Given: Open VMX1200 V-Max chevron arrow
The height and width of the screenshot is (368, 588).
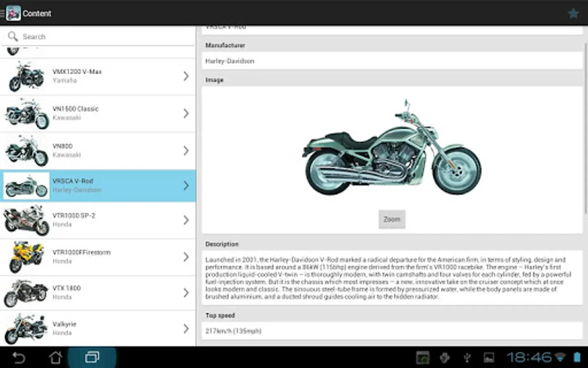Looking at the screenshot, I should point(186,76).
